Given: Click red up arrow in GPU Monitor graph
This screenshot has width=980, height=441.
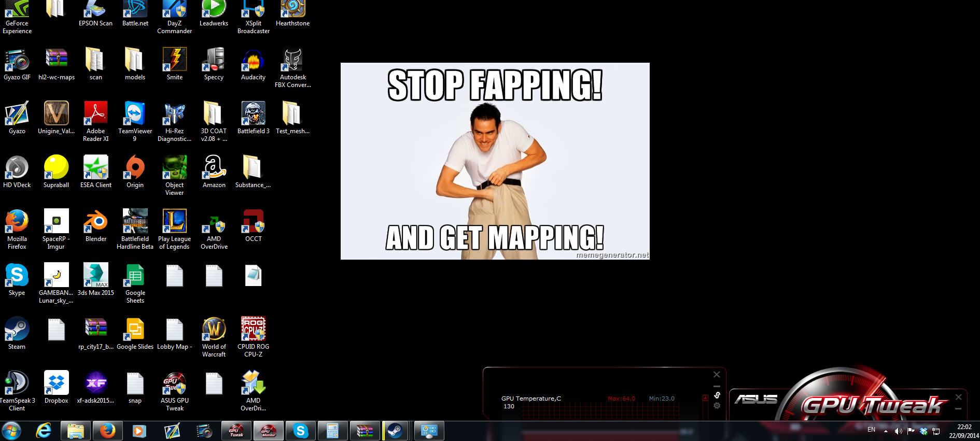Looking at the screenshot, I should click(x=705, y=398).
